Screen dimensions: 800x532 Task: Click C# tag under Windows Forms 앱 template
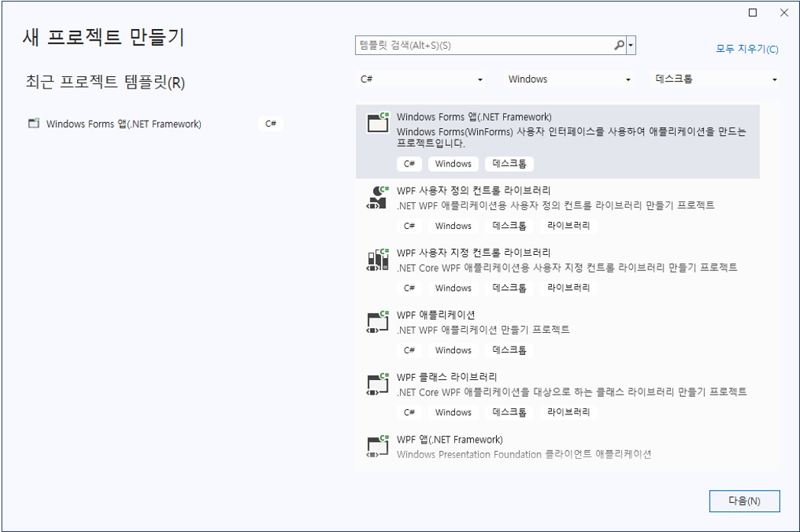click(409, 164)
